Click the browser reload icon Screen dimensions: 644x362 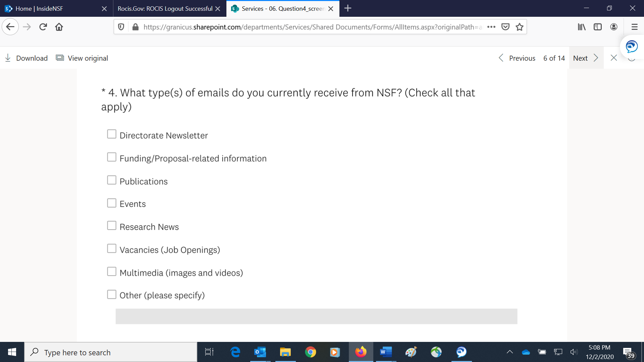(x=43, y=27)
